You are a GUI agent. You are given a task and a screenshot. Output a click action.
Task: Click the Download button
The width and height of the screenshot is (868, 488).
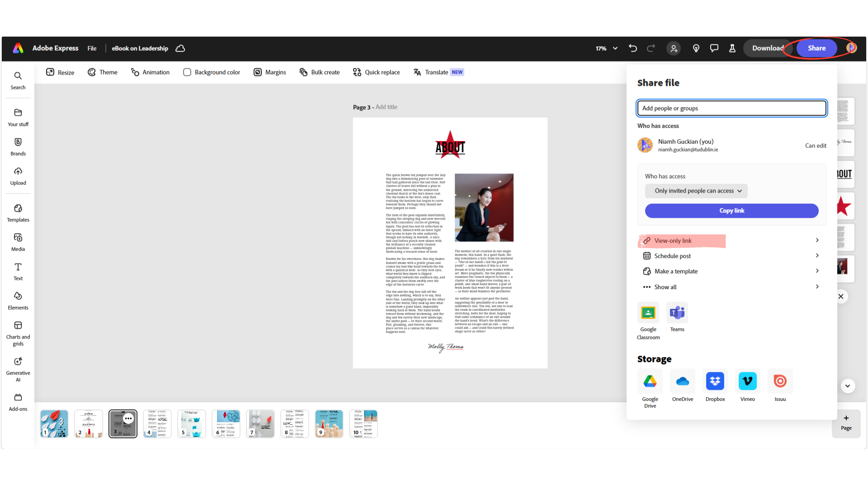[767, 48]
